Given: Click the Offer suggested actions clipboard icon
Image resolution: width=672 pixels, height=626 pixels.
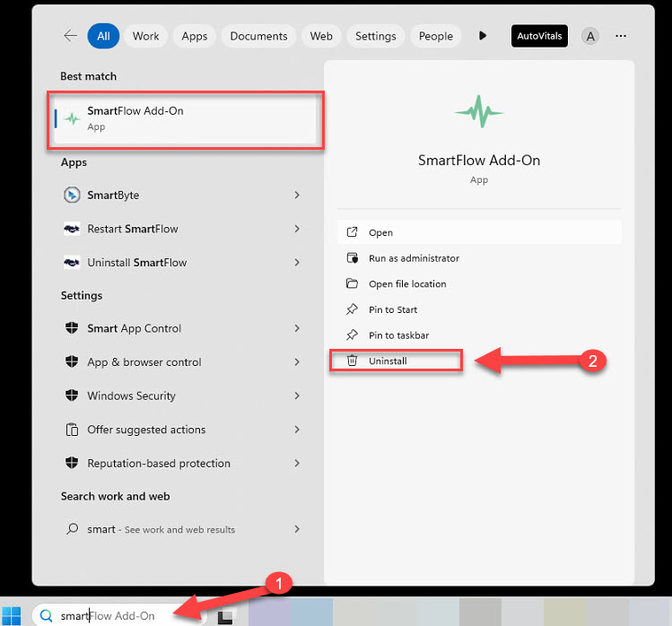Looking at the screenshot, I should pyautogui.click(x=72, y=430).
